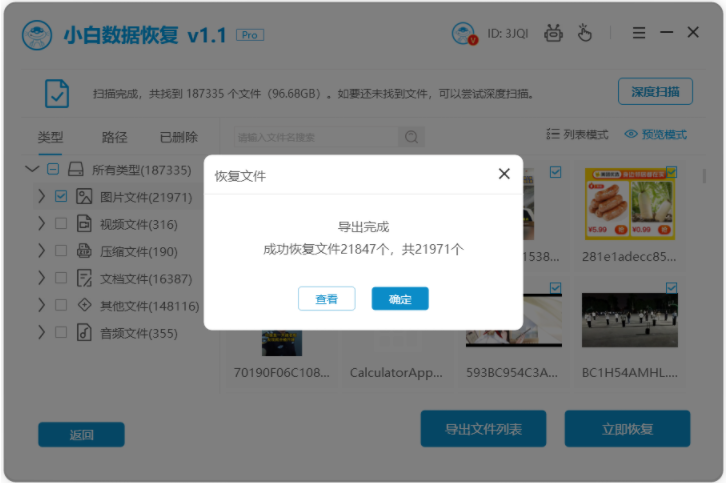Expand the 压缩文件 category
Viewport: 726px width, 485px height.
(x=41, y=251)
